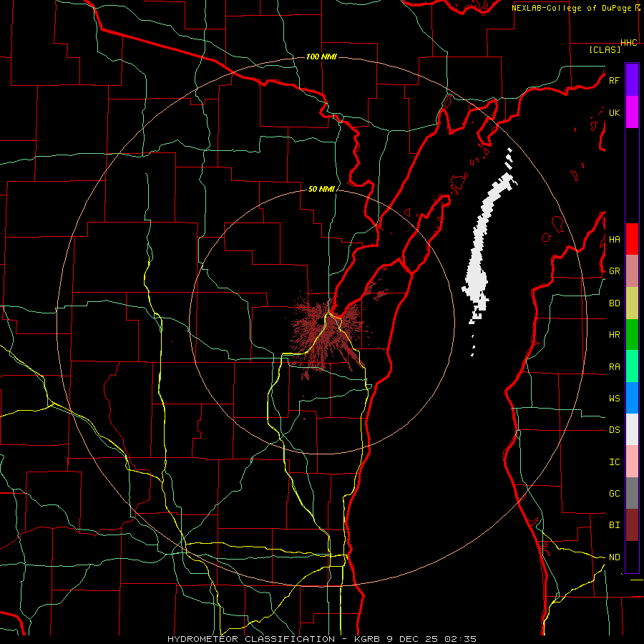Click the '[CLAS]' units label

pos(605,49)
